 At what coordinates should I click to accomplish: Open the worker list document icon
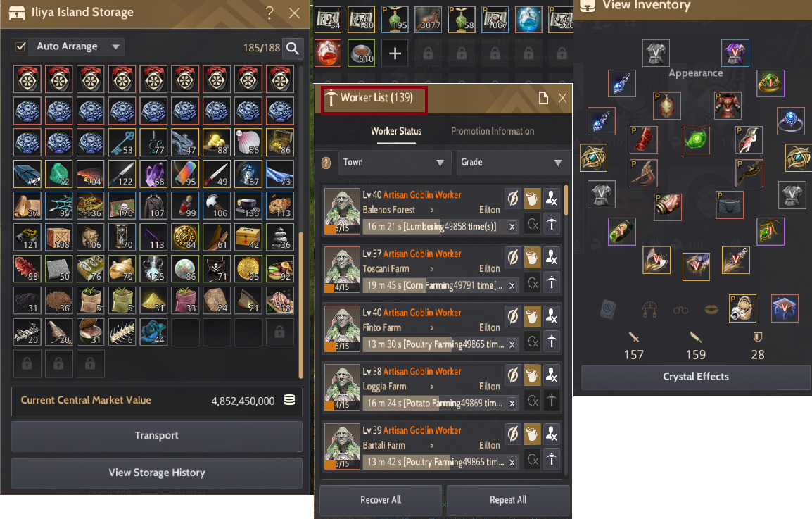click(x=543, y=98)
